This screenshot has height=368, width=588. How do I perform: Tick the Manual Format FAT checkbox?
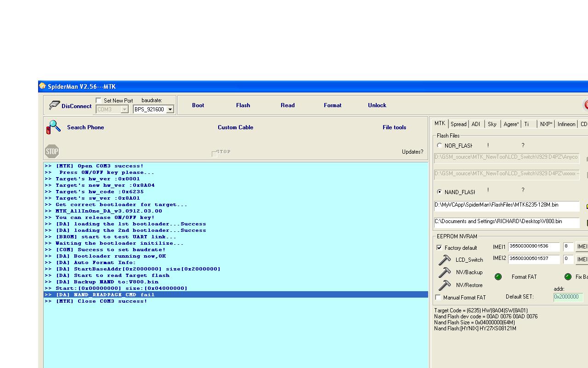[438, 298]
